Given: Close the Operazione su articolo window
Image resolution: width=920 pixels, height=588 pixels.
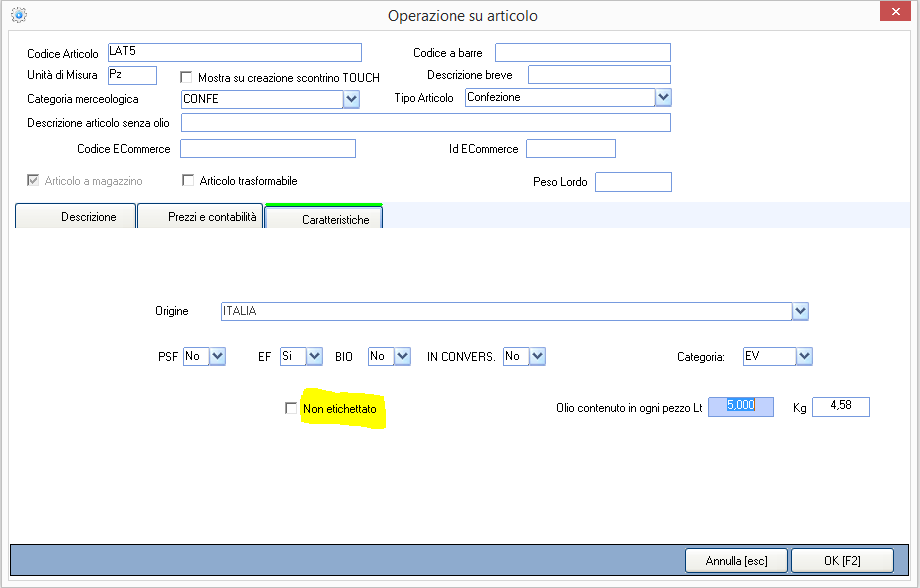Looking at the screenshot, I should [x=895, y=11].
